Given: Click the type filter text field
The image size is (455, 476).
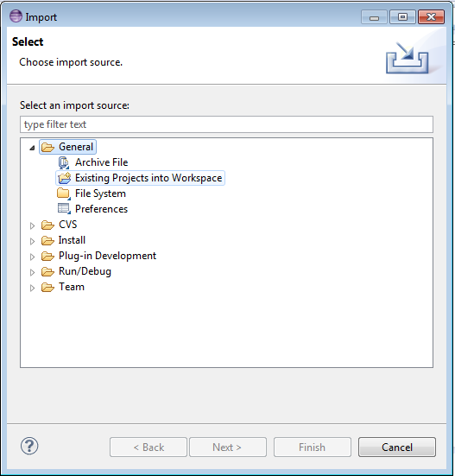Looking at the screenshot, I should coord(226,124).
